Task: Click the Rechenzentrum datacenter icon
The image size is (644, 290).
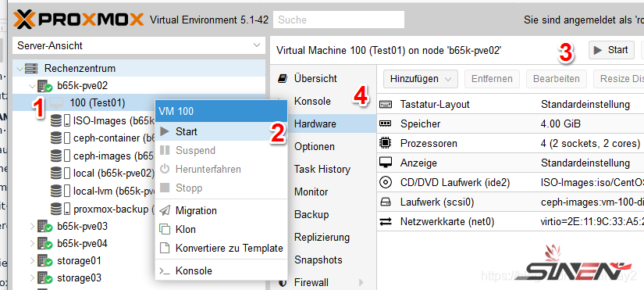Action: point(32,68)
